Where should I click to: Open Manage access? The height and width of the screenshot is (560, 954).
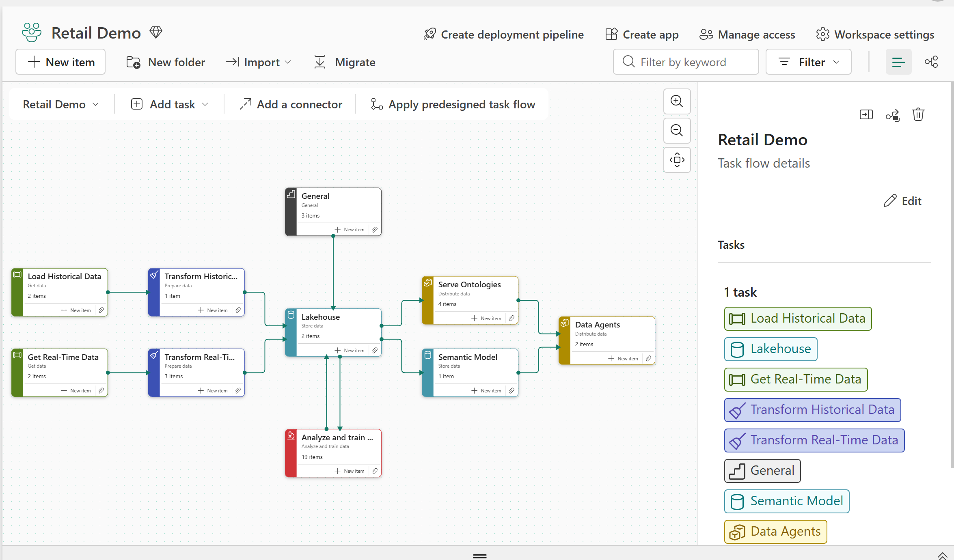pyautogui.click(x=747, y=35)
